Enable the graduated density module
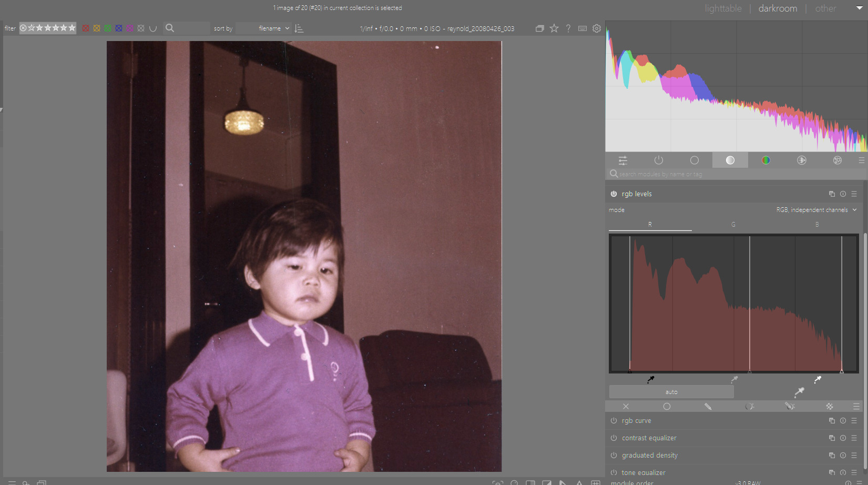 click(614, 456)
